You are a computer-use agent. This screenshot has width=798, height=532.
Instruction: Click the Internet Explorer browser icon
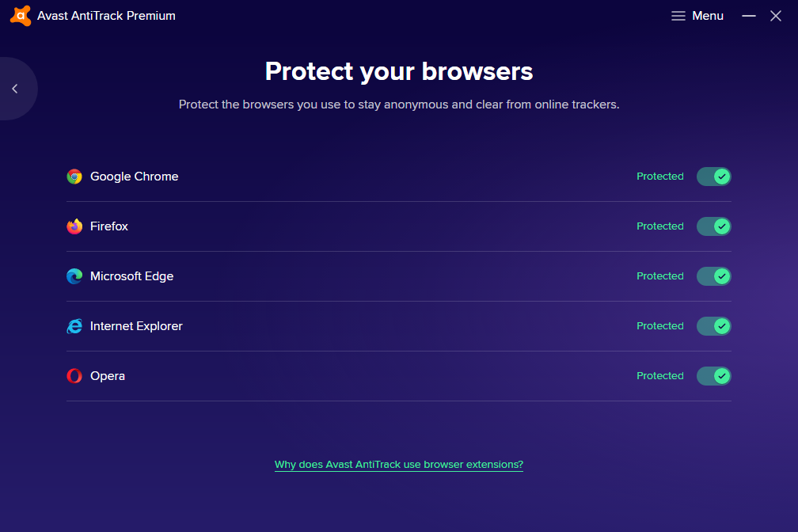click(74, 326)
